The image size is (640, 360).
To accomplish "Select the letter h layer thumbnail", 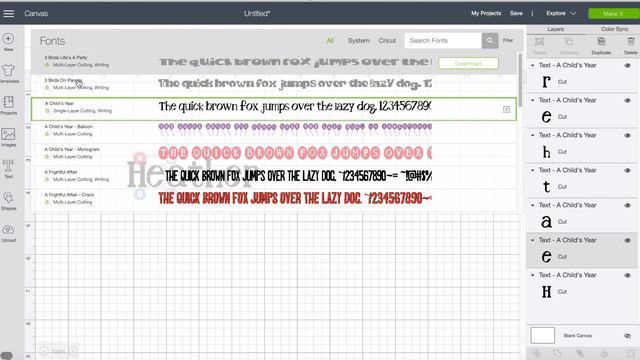I will 546,152.
